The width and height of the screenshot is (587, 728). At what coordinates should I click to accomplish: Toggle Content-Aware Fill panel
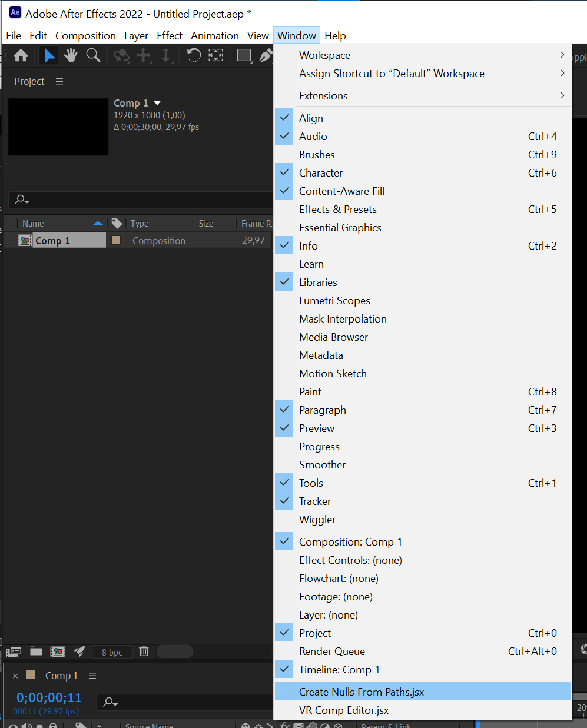tap(423, 191)
